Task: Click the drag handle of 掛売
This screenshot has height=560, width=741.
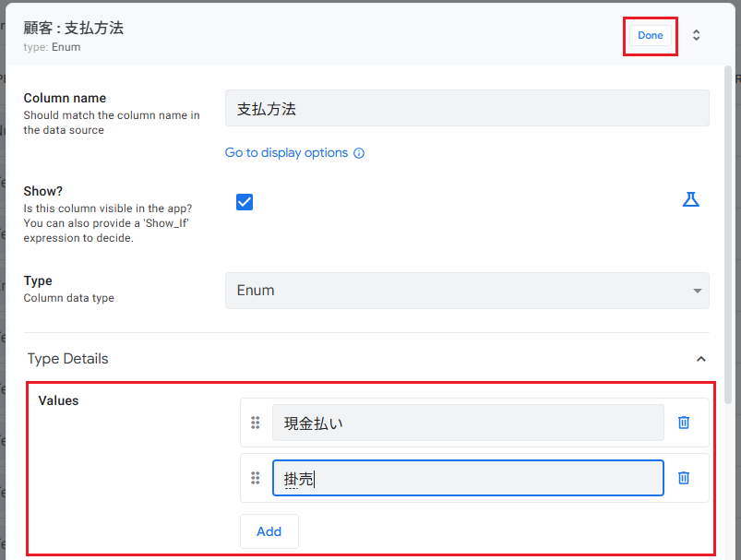Action: (x=256, y=478)
